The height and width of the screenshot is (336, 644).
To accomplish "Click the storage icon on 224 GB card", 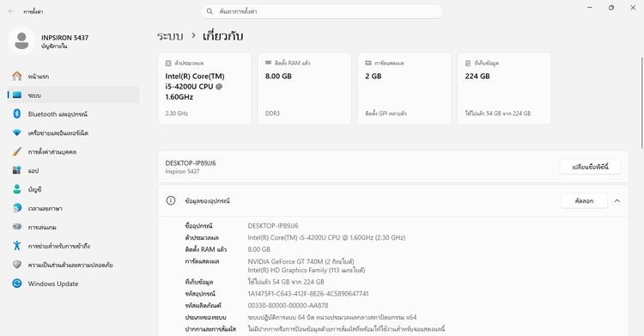I will pos(468,63).
